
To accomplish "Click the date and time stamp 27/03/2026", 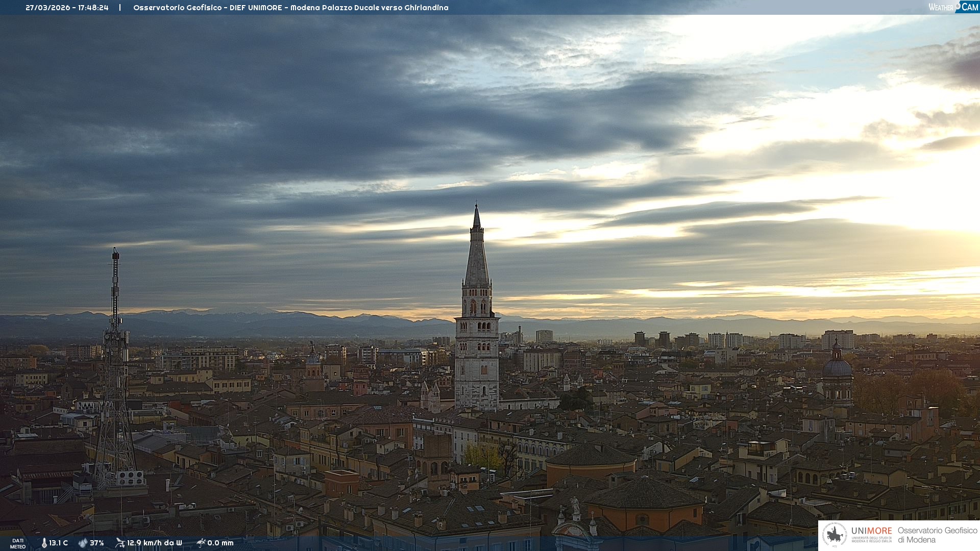I will pos(67,8).
